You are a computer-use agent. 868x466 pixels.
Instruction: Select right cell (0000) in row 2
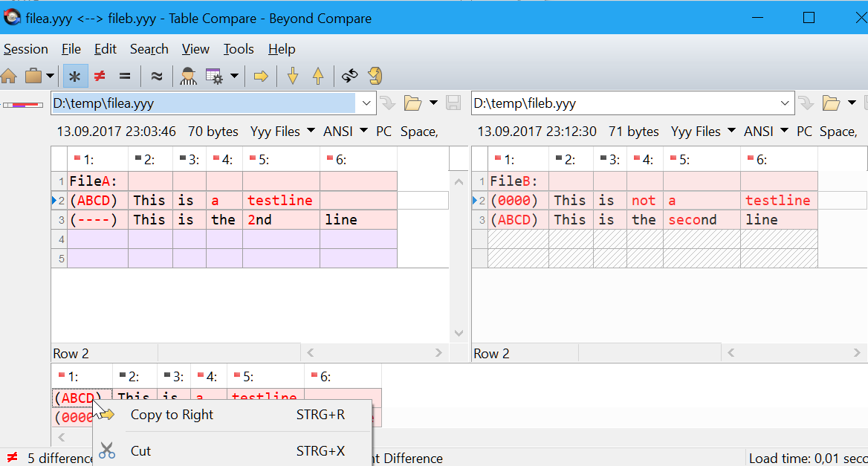pos(518,201)
